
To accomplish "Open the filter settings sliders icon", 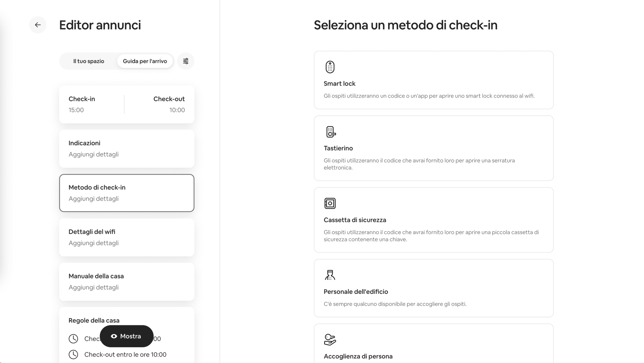I will coord(186,61).
